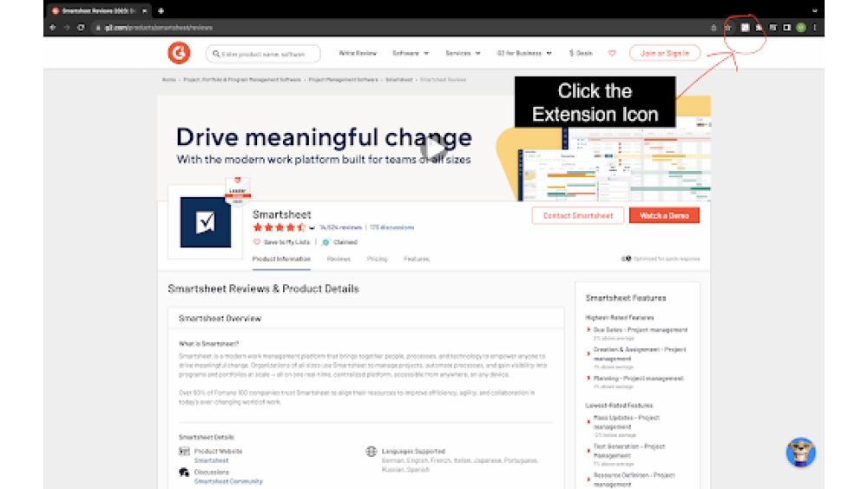The width and height of the screenshot is (868, 489).
Task: Open Project, Portfolio & Program Management breadcrumb
Action: pyautogui.click(x=242, y=80)
